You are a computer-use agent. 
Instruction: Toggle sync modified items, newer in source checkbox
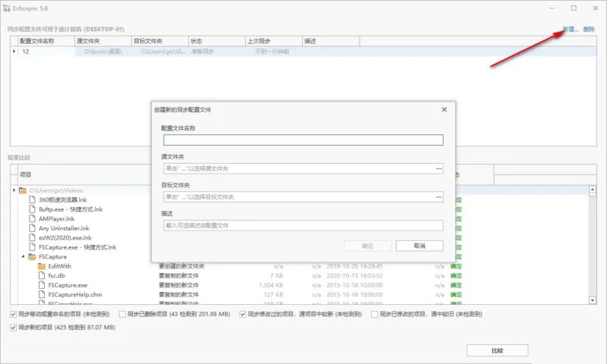pyautogui.click(x=243, y=314)
